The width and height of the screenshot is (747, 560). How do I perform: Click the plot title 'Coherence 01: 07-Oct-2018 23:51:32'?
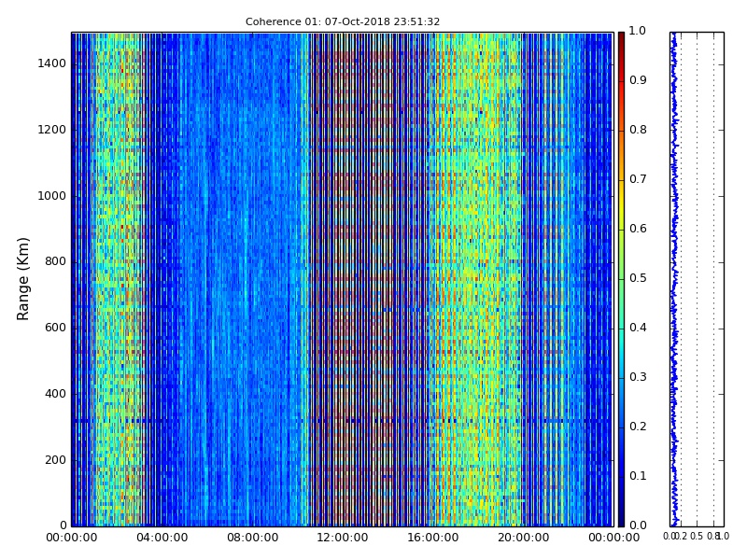pos(343,21)
